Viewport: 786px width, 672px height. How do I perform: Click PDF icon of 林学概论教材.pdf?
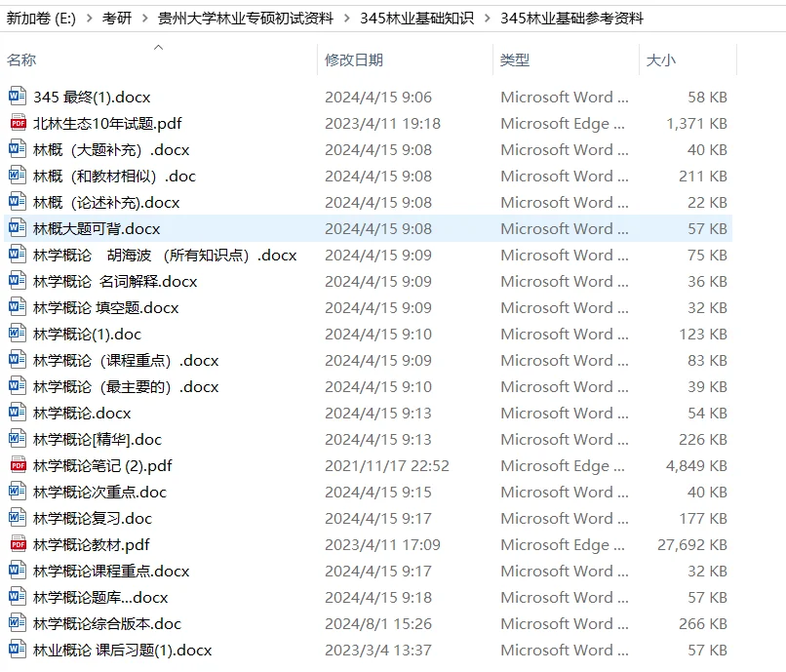point(19,543)
